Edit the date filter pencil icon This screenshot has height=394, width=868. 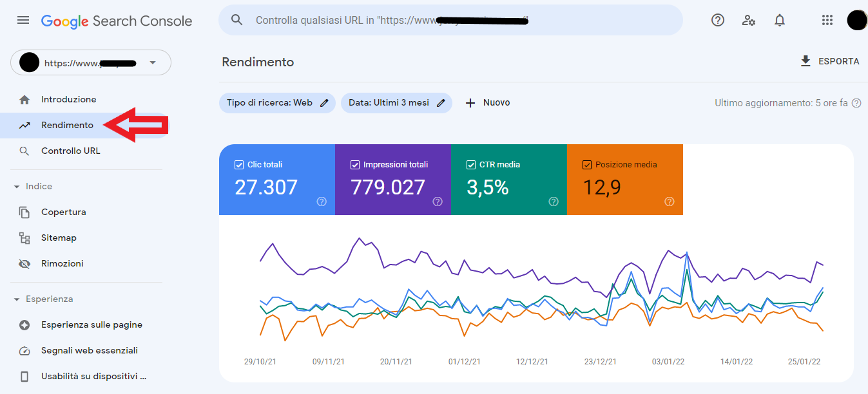(x=441, y=103)
